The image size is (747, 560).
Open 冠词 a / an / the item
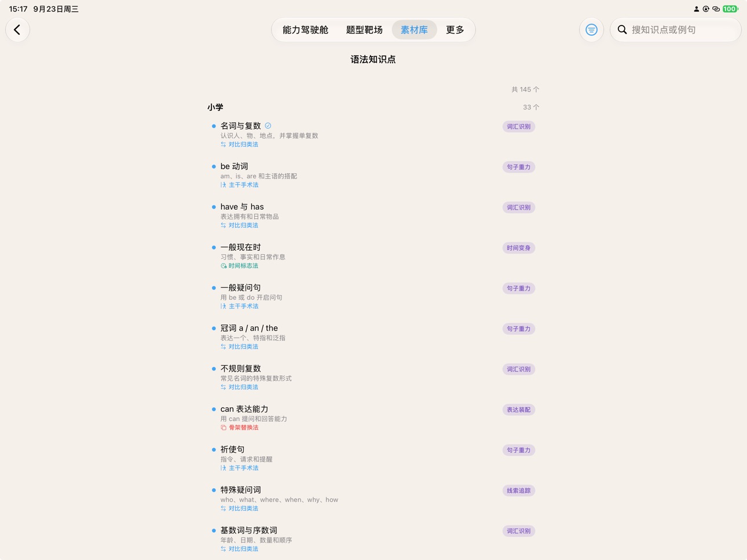tap(373, 336)
